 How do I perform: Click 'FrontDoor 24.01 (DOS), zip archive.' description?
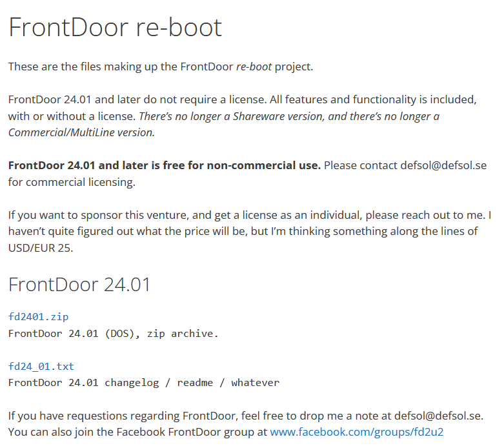tap(113, 334)
